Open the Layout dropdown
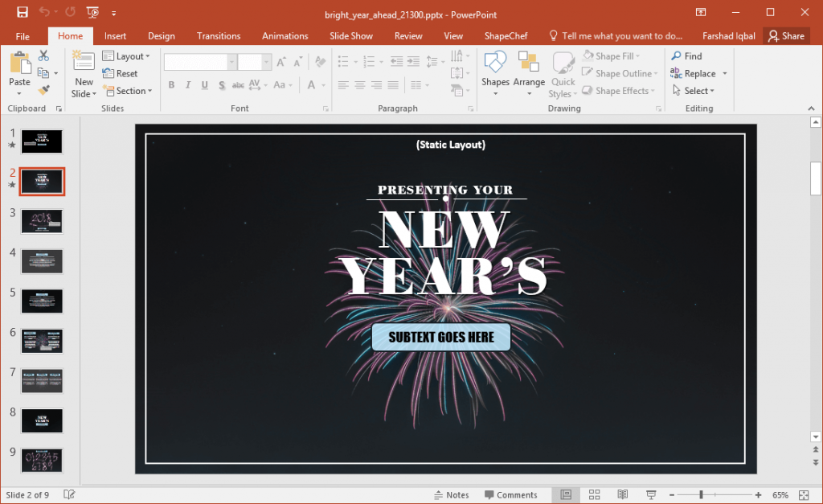The width and height of the screenshot is (823, 504). click(x=128, y=55)
